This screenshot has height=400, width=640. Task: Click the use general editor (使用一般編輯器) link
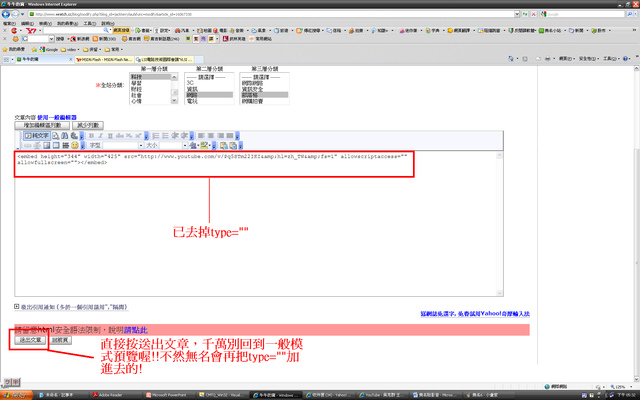[57, 118]
